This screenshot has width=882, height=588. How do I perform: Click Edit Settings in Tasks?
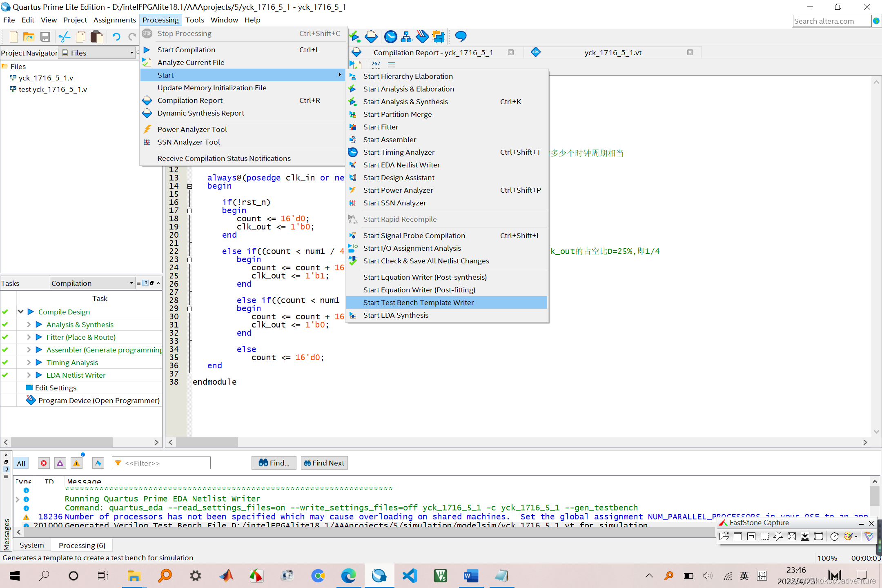(x=56, y=388)
